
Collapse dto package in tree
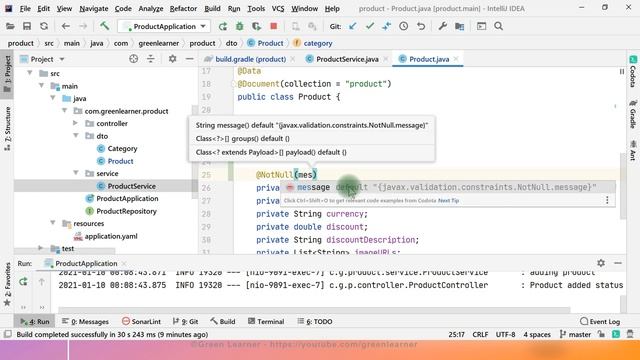(x=76, y=136)
